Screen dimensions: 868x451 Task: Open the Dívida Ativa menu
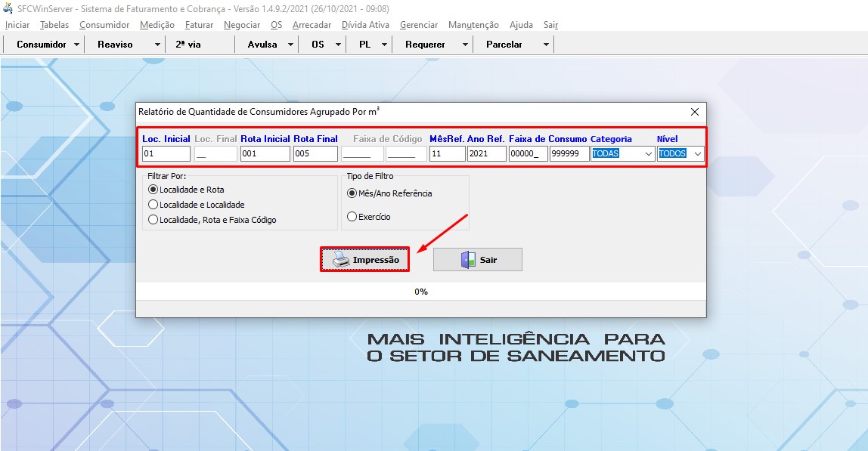click(x=365, y=25)
